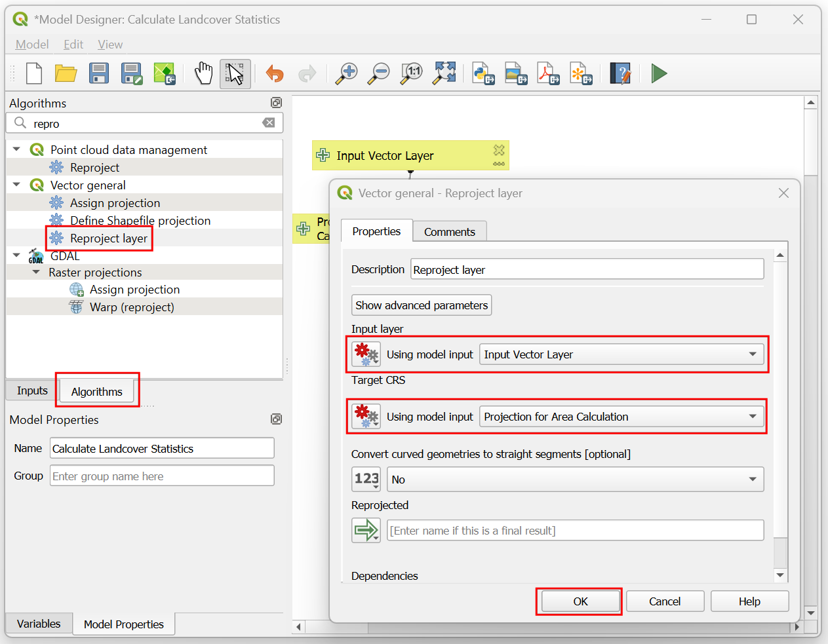Open the Edit menu

tap(73, 45)
